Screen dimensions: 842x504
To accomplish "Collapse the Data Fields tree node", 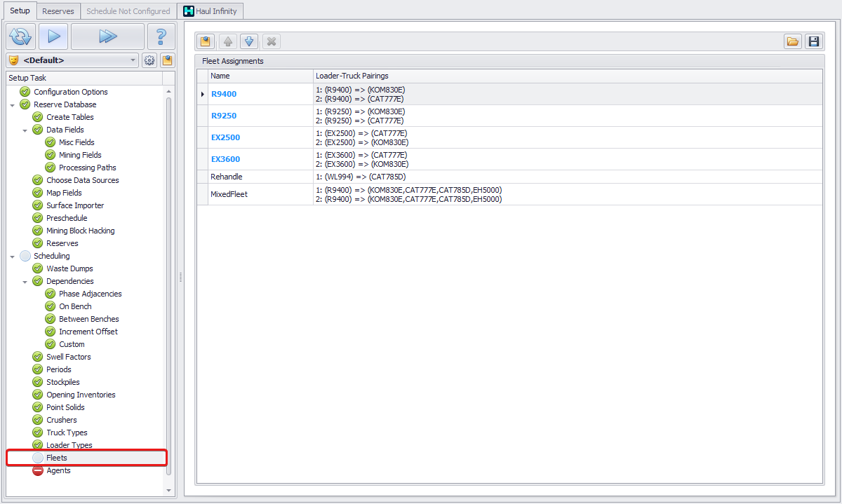I will click(25, 130).
